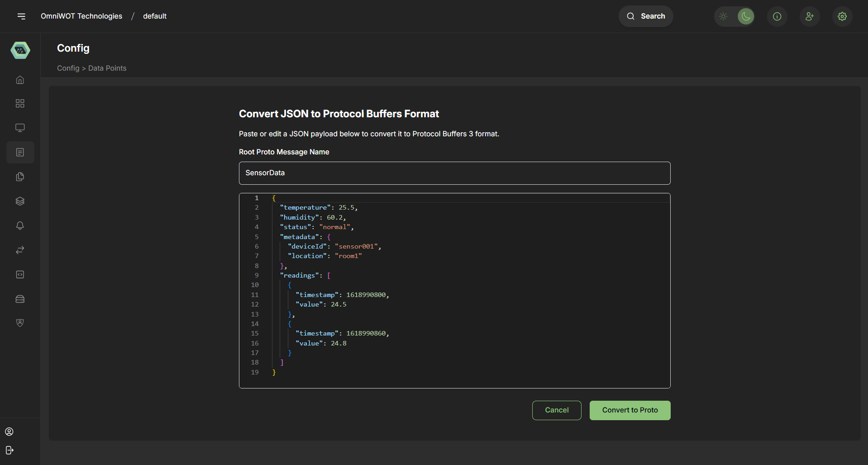868x465 pixels.
Task: Edit the Root Proto Message Name field
Action: pos(454,173)
